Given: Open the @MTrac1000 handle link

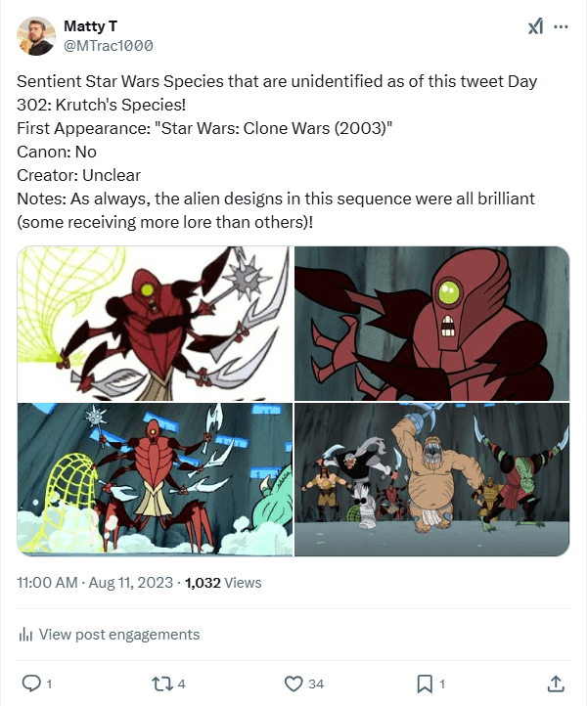Looking at the screenshot, I should click(x=109, y=45).
